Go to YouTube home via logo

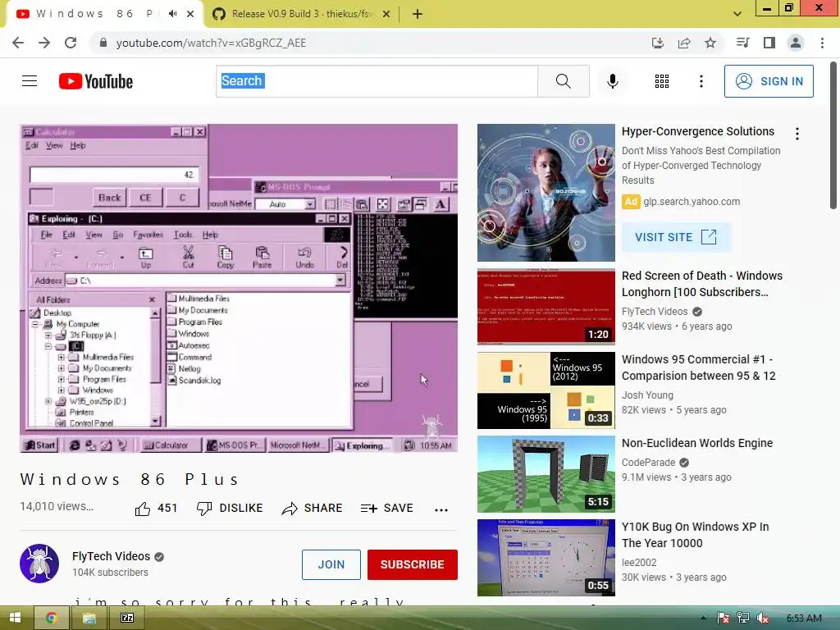click(x=96, y=81)
